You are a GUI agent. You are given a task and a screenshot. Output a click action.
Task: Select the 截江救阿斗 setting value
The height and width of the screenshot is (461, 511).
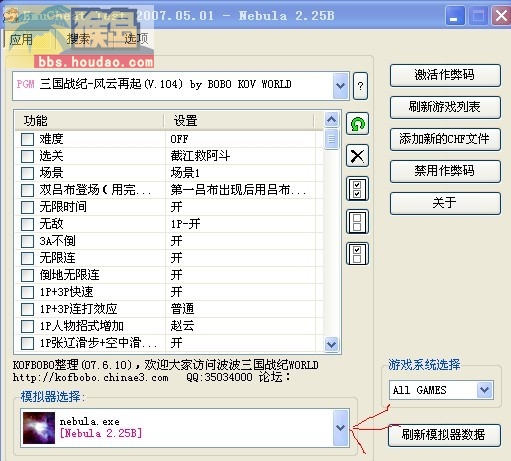pyautogui.click(x=200, y=156)
